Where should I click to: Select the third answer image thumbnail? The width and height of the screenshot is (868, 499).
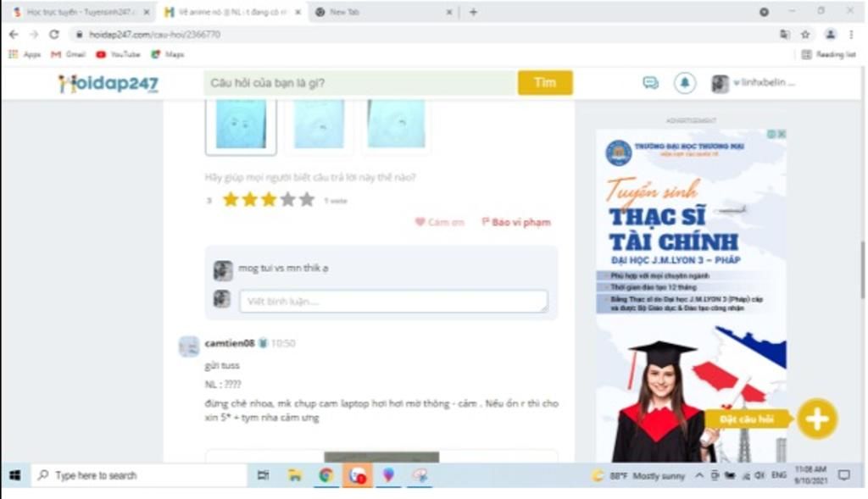[x=397, y=125]
